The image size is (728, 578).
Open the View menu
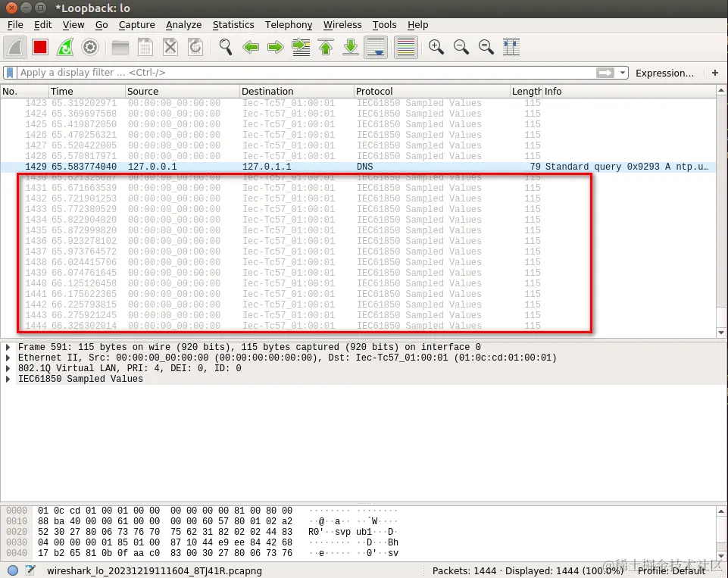tap(73, 25)
